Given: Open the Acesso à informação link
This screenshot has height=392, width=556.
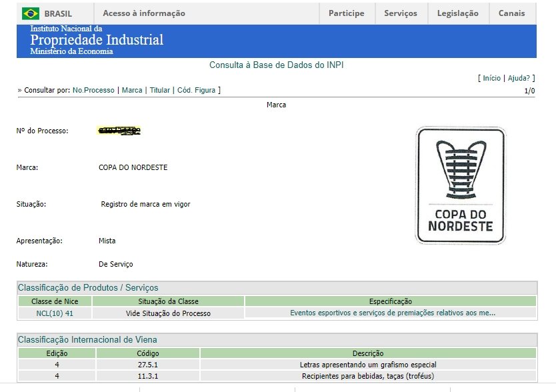Looking at the screenshot, I should point(144,13).
